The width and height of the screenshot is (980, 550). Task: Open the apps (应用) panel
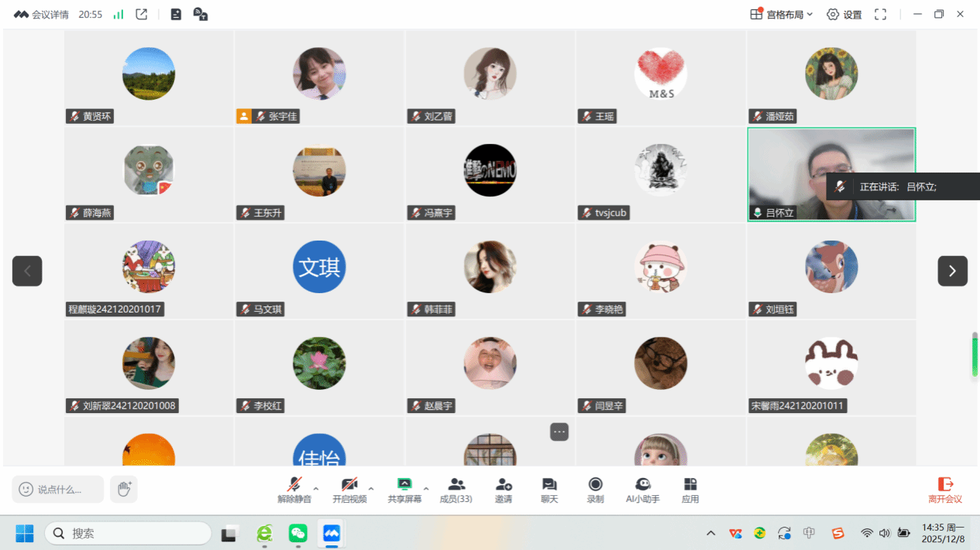(690, 485)
